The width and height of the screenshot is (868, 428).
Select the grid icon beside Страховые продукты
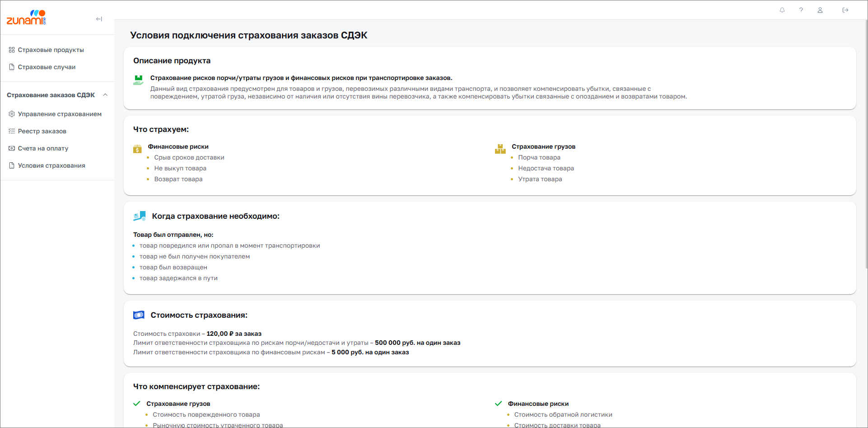[11, 50]
